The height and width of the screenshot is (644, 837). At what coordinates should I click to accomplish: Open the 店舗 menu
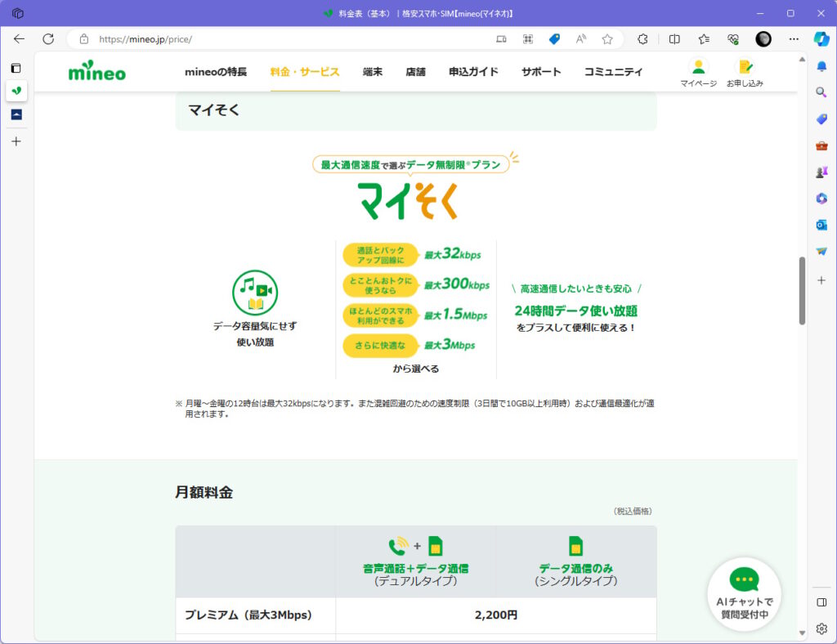[x=415, y=71]
